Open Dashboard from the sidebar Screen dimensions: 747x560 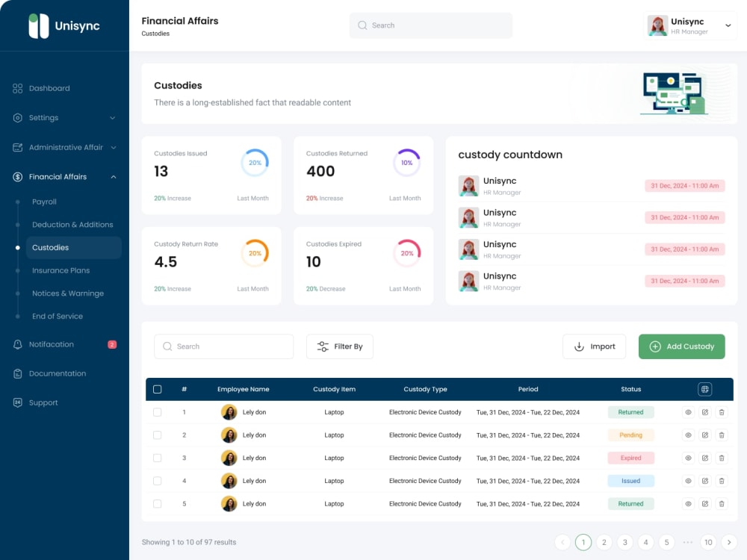pos(49,88)
